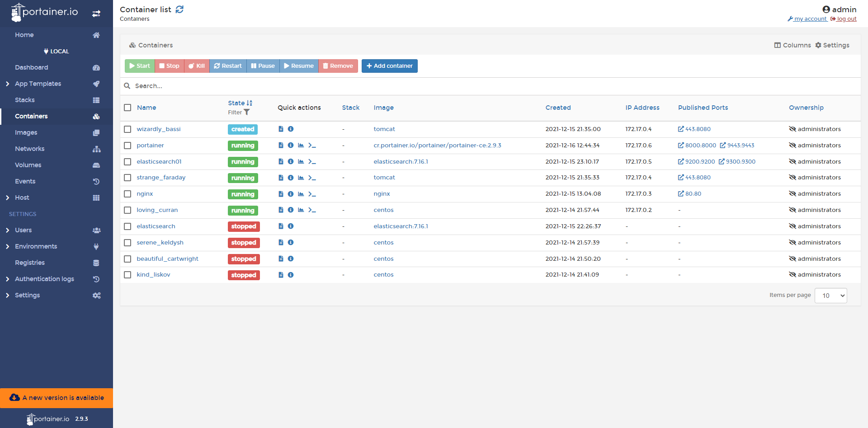
Task: Expand Host menu in sidebar
Action: 8,198
